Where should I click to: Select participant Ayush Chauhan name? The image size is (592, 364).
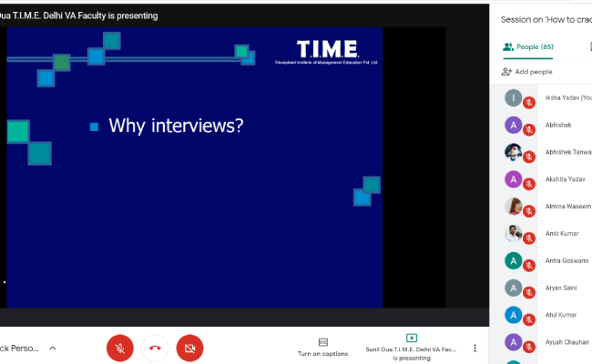(x=566, y=342)
